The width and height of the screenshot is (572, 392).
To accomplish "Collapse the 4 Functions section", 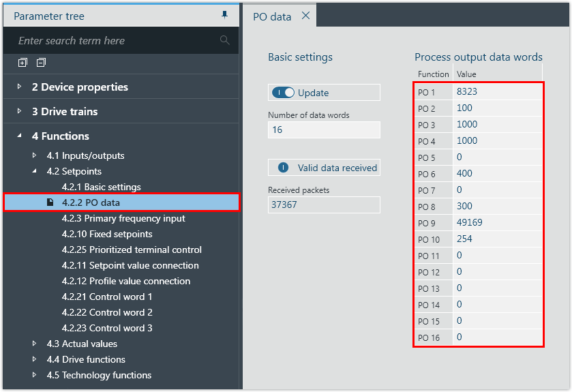I will coord(19,136).
